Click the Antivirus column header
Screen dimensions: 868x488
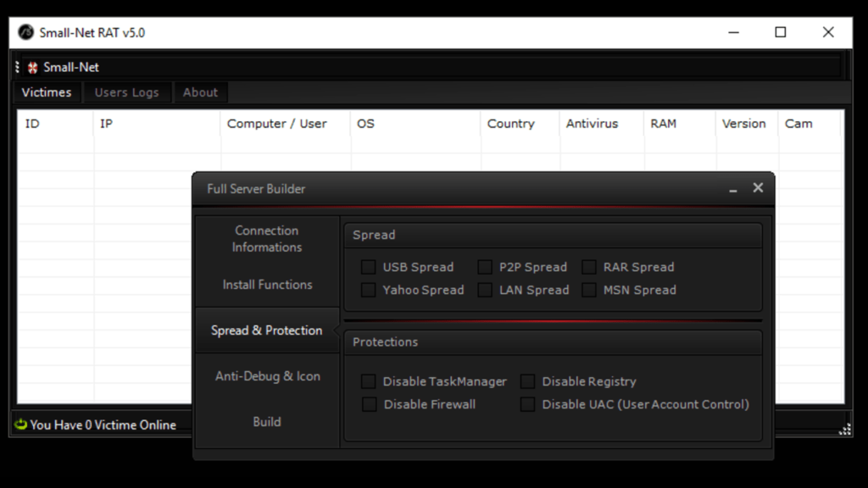602,124
